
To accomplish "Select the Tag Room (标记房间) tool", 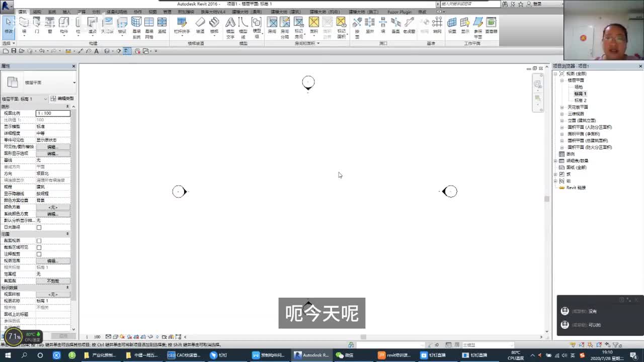I will [x=299, y=28].
